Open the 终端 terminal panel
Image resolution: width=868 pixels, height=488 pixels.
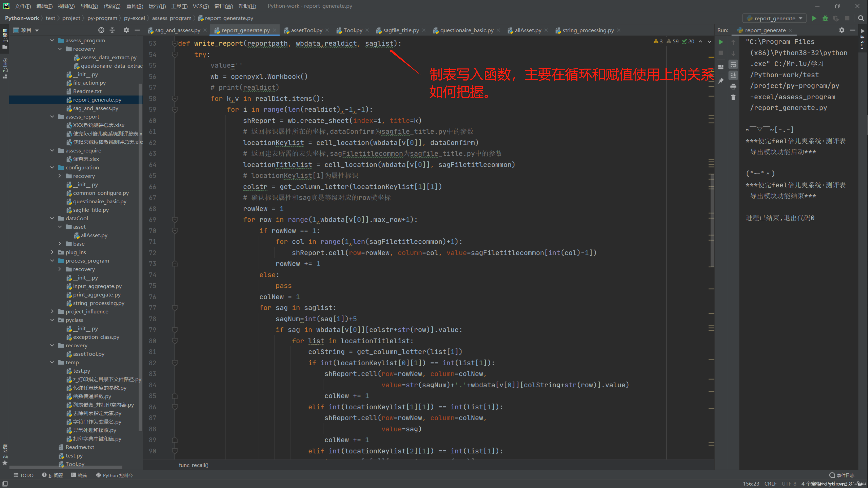tap(79, 475)
